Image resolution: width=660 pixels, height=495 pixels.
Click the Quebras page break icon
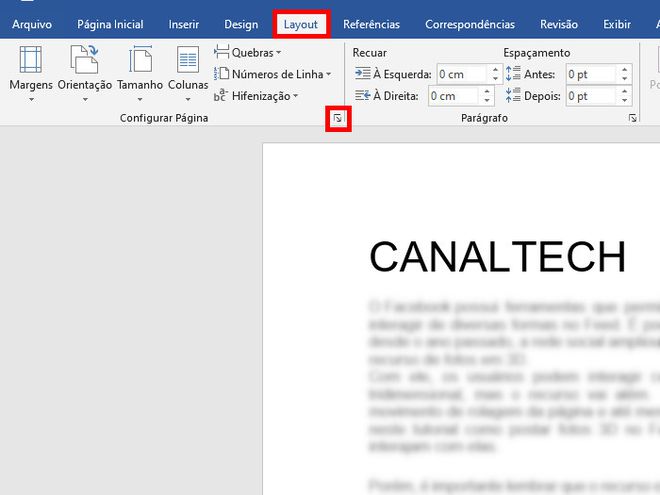coord(221,52)
